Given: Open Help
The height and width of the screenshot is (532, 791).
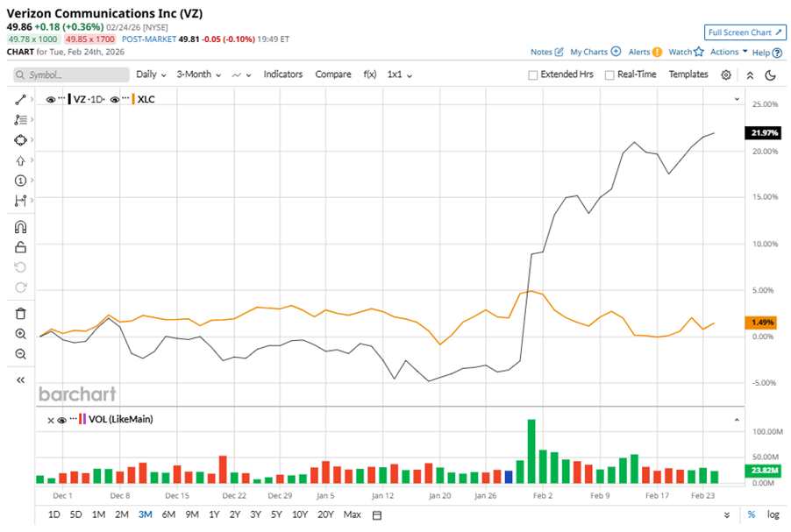Looking at the screenshot, I should 766,53.
